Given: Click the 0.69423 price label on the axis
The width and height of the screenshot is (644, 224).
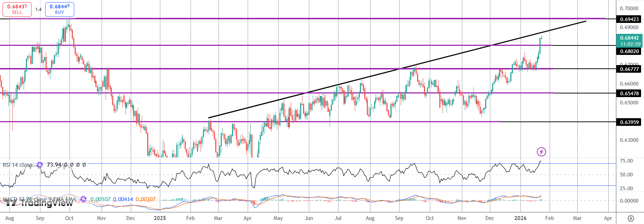Looking at the screenshot, I should coord(629,19).
